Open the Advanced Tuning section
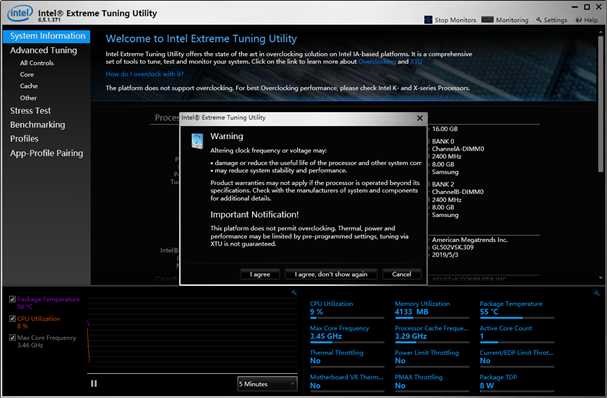Image resolution: width=607 pixels, height=398 pixels. 43,50
